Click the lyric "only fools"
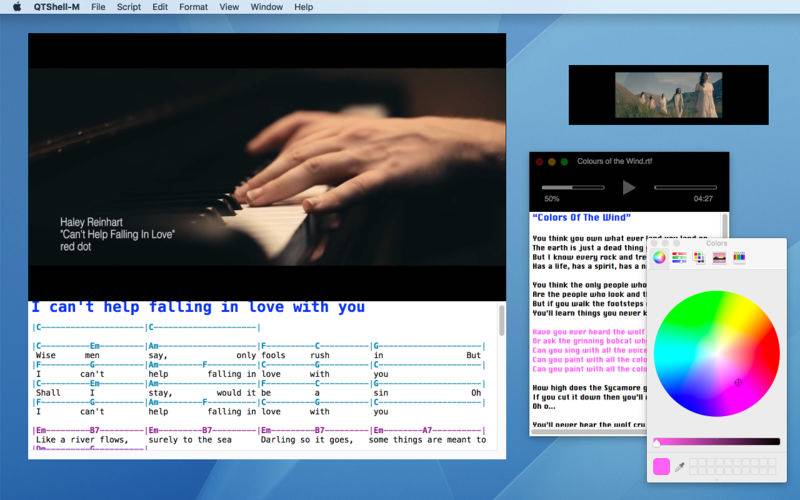This screenshot has height=500, width=800. (261, 355)
